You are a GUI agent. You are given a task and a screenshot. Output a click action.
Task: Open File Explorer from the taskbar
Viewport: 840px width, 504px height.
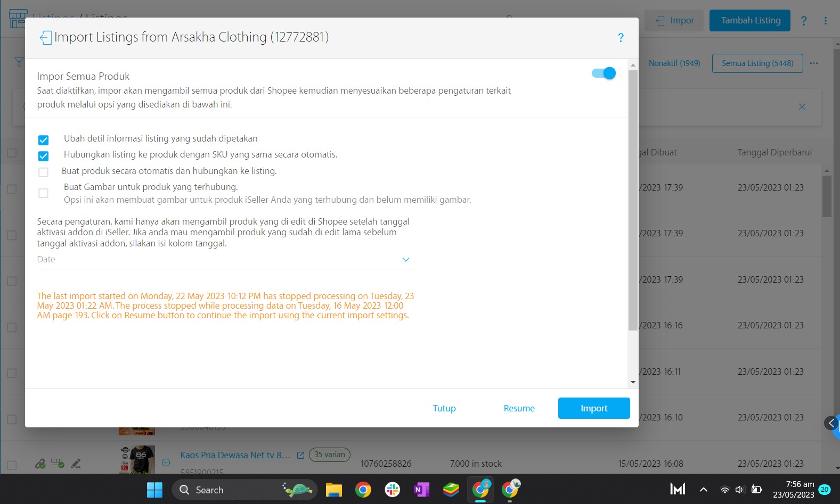tap(334, 490)
